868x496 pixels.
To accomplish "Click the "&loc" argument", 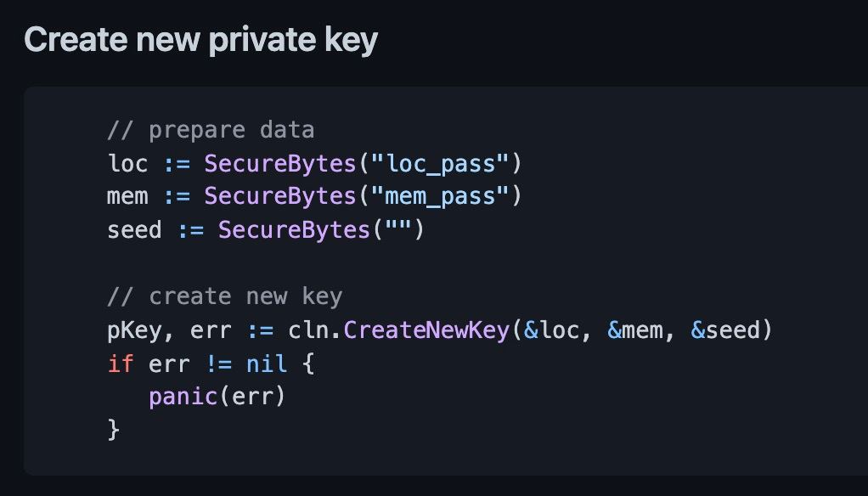I will 551,330.
